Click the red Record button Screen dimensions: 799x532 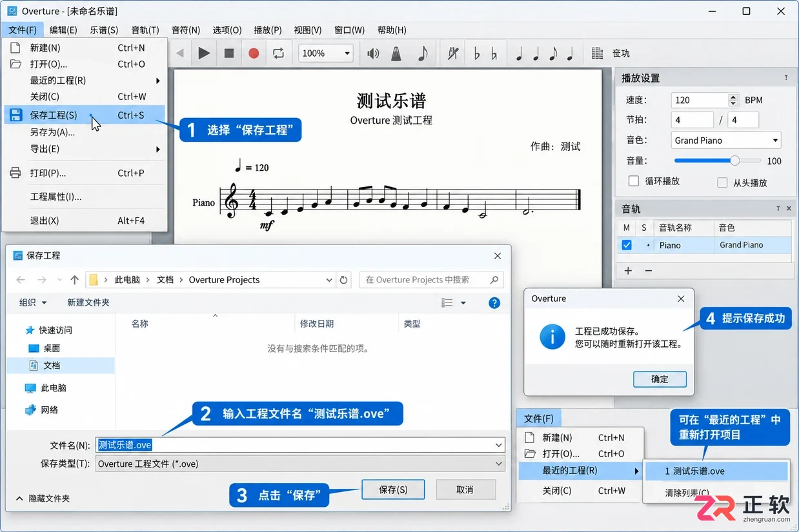pyautogui.click(x=254, y=54)
